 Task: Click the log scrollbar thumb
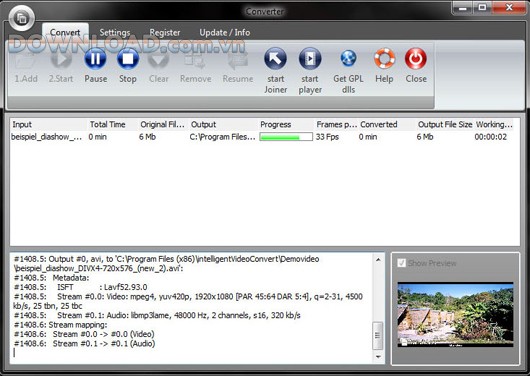378,335
